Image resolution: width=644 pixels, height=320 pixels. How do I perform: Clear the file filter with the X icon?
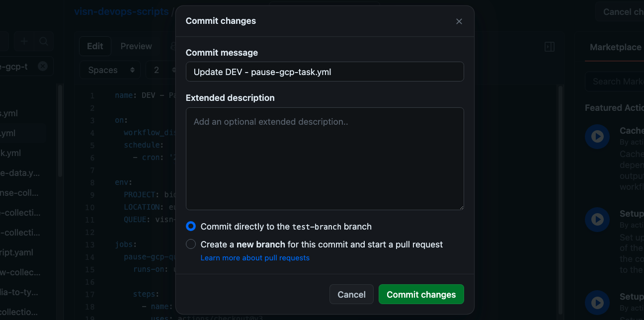click(43, 66)
